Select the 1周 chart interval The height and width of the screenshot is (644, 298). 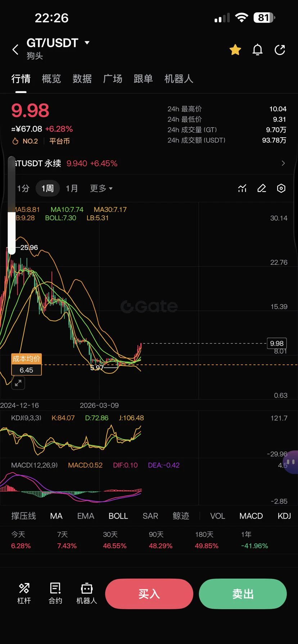coord(48,188)
